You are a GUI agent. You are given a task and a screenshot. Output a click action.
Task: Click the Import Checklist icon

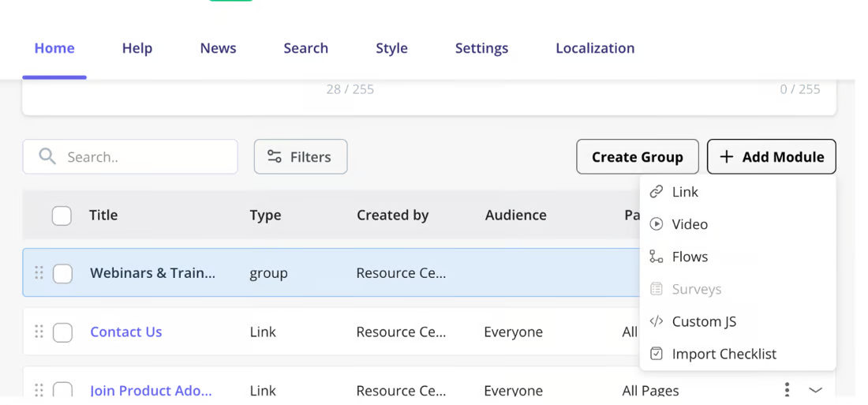point(656,354)
